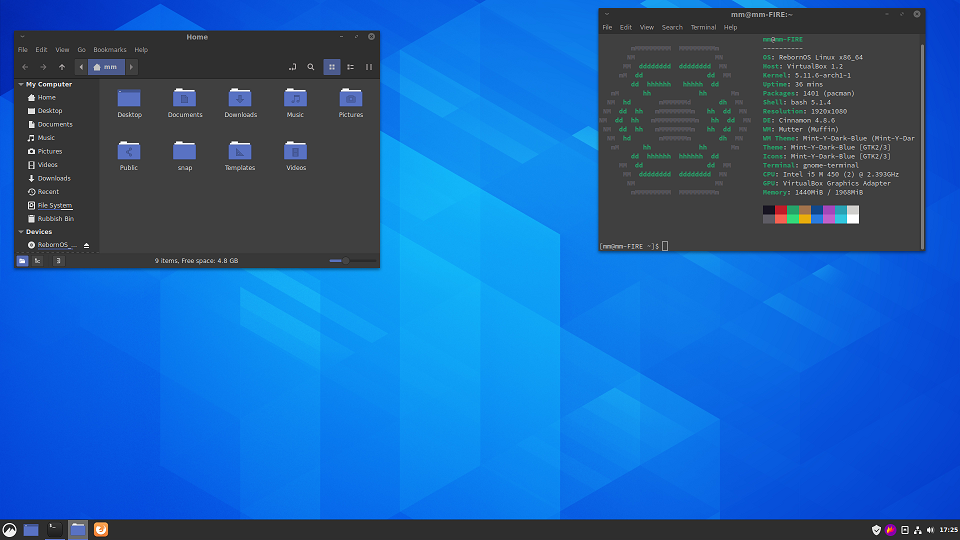
Task: Open the volume applet in system tray
Action: pos(931,530)
